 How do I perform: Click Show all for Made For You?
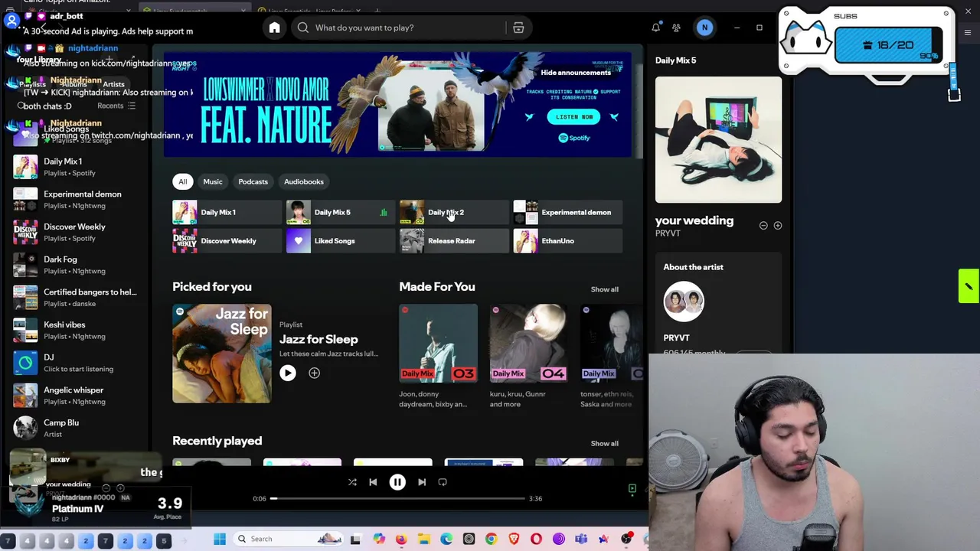click(604, 289)
